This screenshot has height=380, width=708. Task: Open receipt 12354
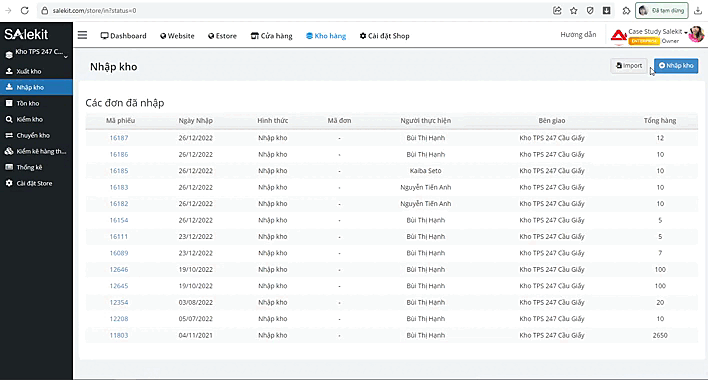119,302
